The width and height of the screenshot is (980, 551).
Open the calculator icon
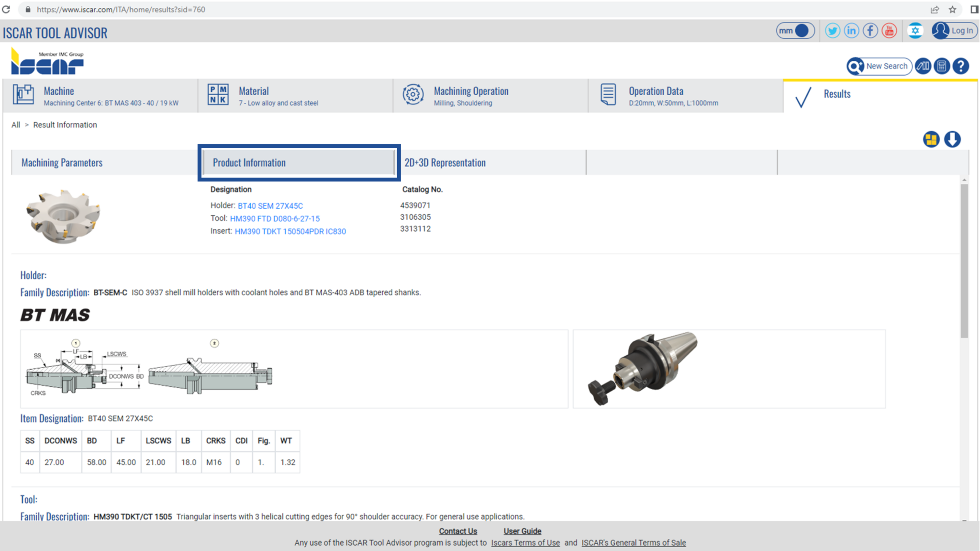pos(942,66)
